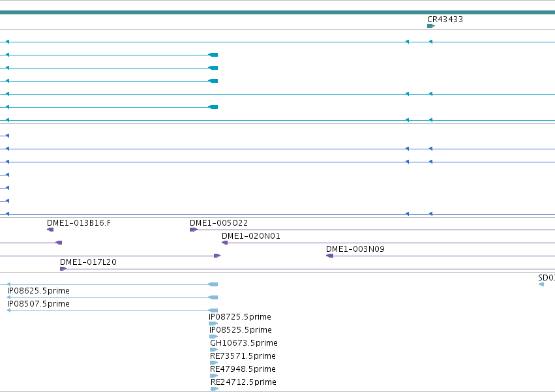Click the DME1-003N09 label
555x392 pixels.
tap(355, 249)
